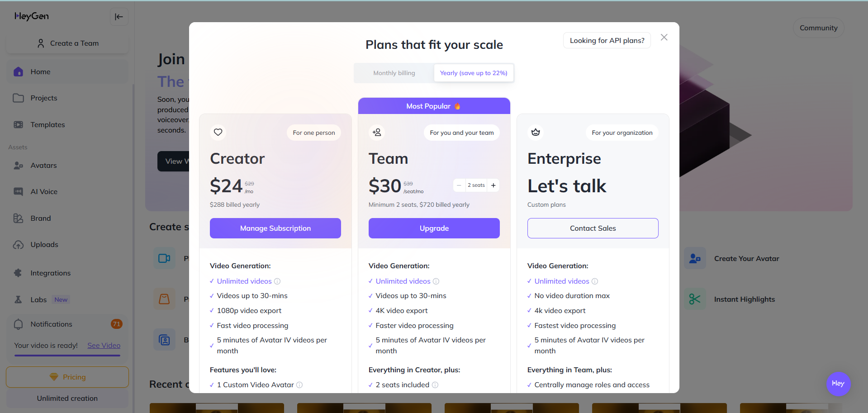Select Yearly billing option
The height and width of the screenshot is (413, 868).
coord(474,73)
